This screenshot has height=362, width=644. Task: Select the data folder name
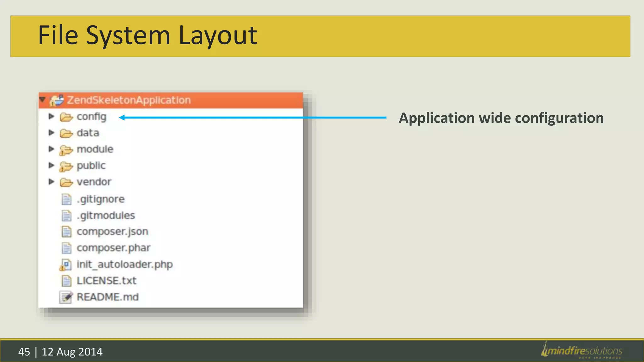pos(88,133)
